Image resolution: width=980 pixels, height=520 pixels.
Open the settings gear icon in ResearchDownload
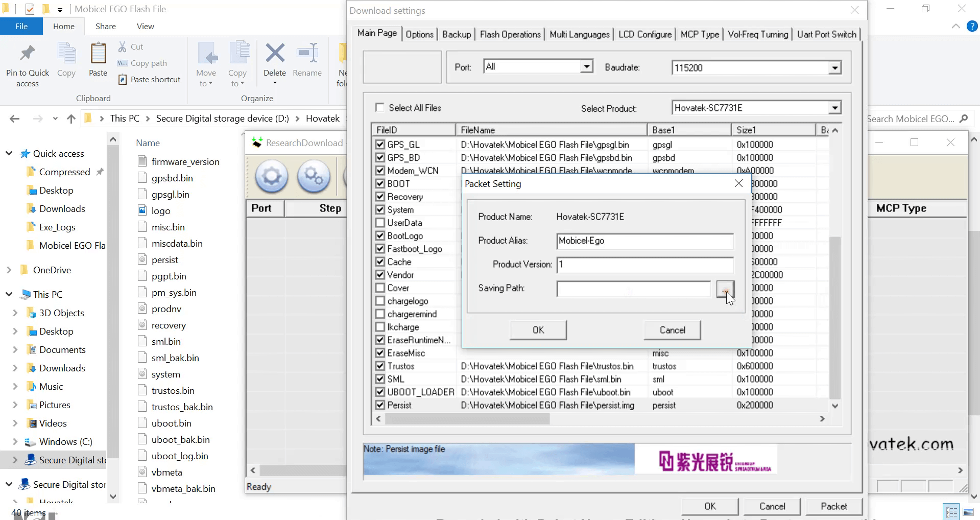[x=271, y=177]
